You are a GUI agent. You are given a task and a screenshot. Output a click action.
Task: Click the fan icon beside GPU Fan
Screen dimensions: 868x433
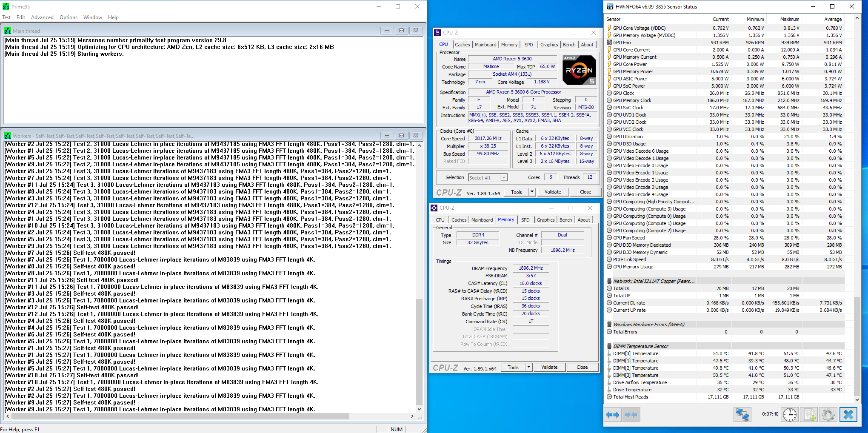pos(609,43)
